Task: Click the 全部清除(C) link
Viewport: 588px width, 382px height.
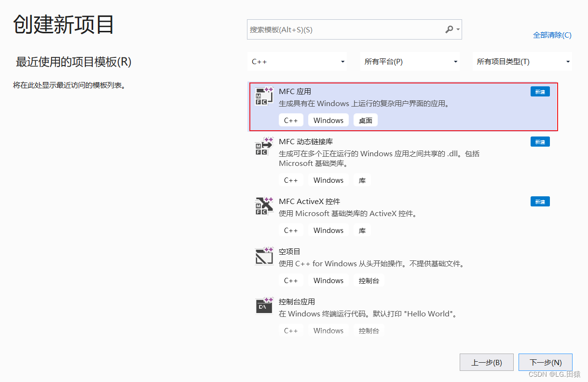Action: (552, 35)
